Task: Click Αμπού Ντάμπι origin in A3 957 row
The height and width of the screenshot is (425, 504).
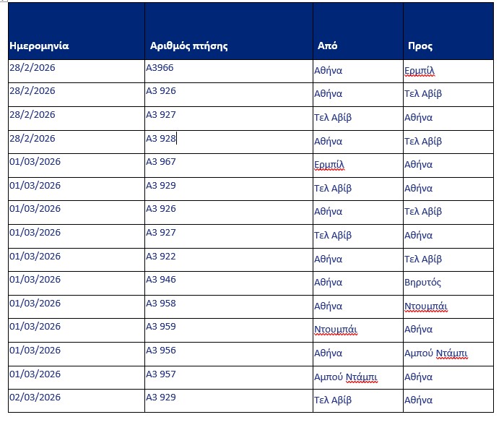Action: [346, 377]
